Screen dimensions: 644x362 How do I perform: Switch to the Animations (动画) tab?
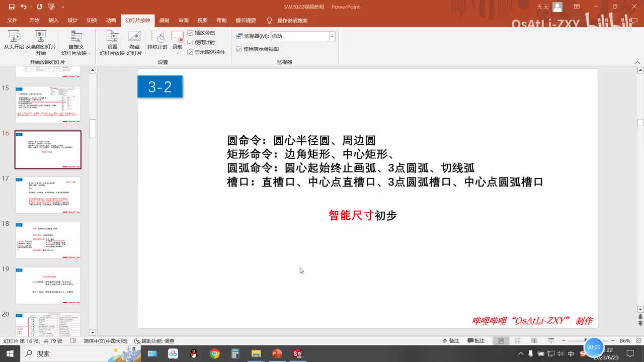(111, 21)
